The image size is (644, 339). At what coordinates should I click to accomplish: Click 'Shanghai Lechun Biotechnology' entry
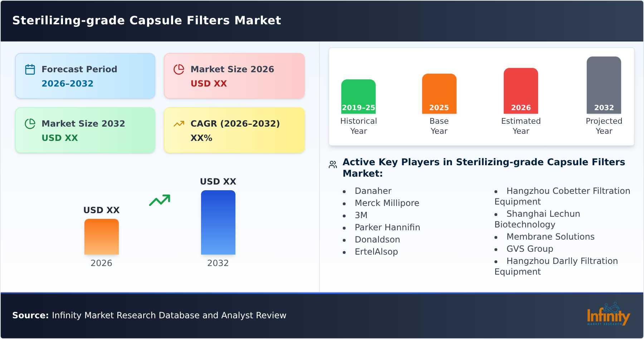click(537, 219)
